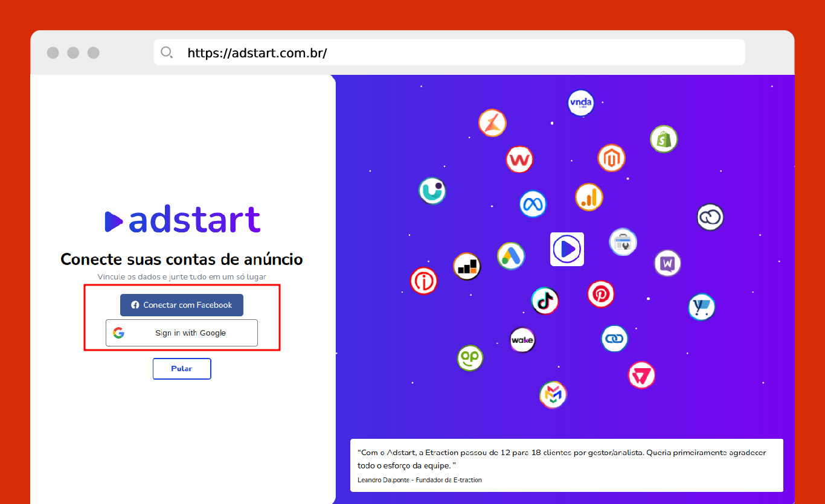Screen dimensions: 825x504
Task: Click 'Leandro Dalponte - Fundador da E-traction' text
Action: pos(420,480)
